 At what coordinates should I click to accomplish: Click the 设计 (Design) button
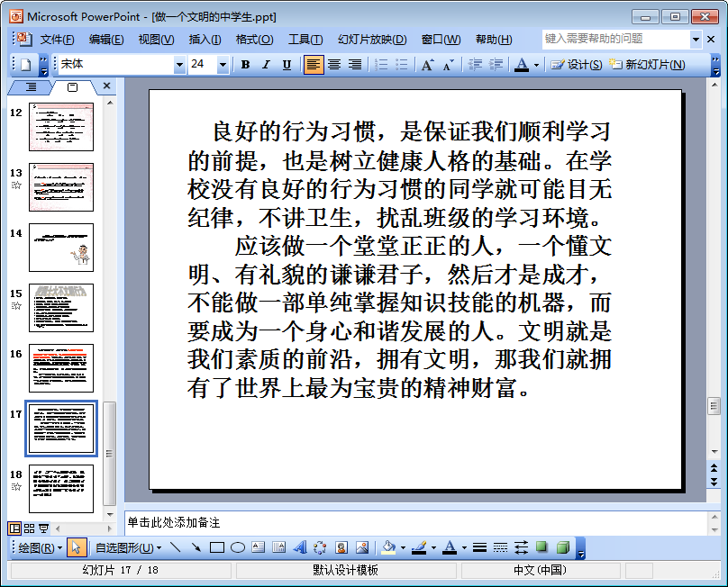pos(577,65)
